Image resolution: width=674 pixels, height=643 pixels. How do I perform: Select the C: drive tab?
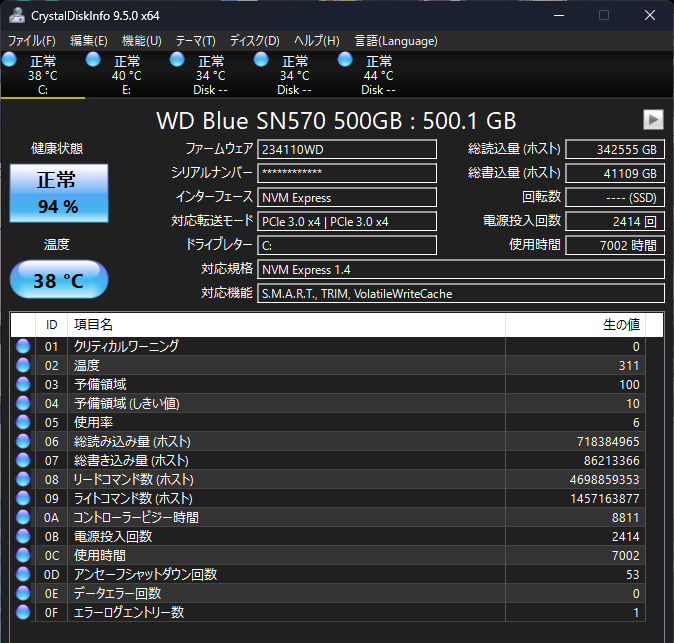[43, 75]
